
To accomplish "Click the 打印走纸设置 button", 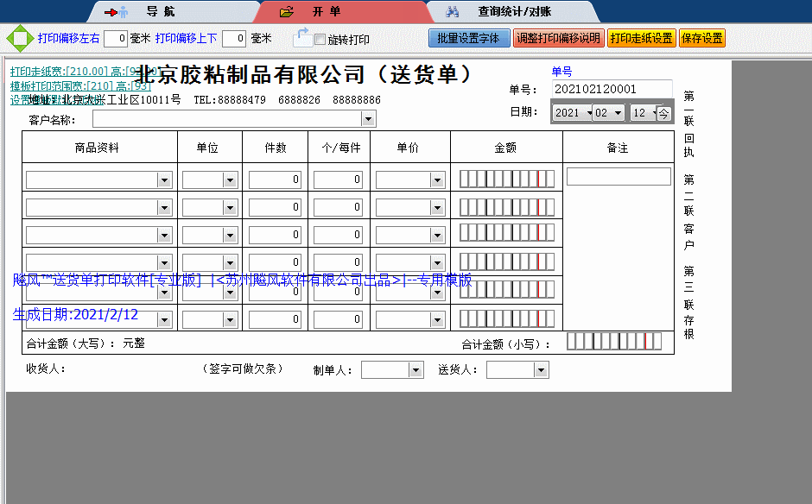I will (641, 39).
